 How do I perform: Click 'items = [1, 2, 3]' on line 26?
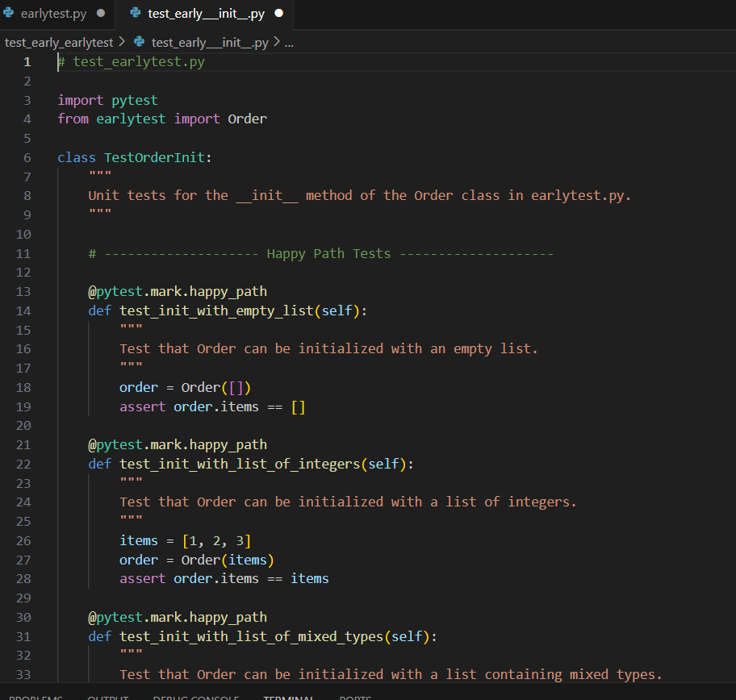click(x=185, y=541)
